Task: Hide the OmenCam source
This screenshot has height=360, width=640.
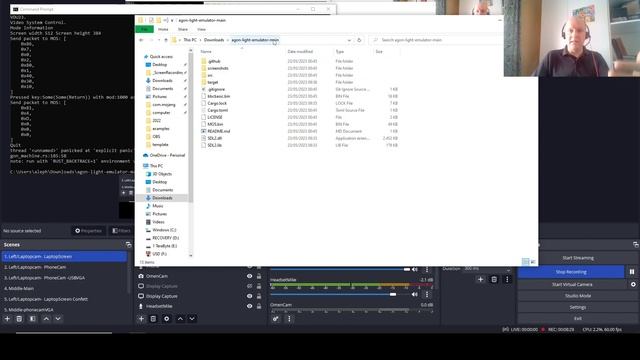Action: point(249,276)
